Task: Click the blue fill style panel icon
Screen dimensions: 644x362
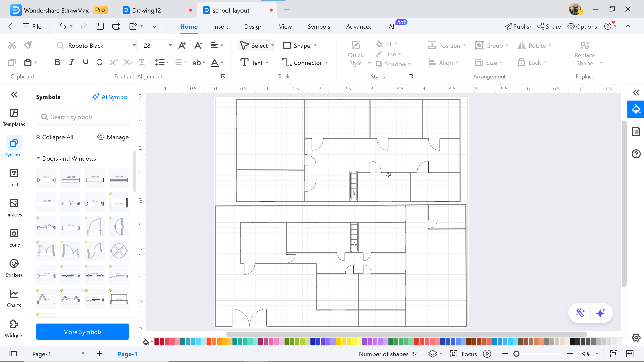Action: [636, 109]
